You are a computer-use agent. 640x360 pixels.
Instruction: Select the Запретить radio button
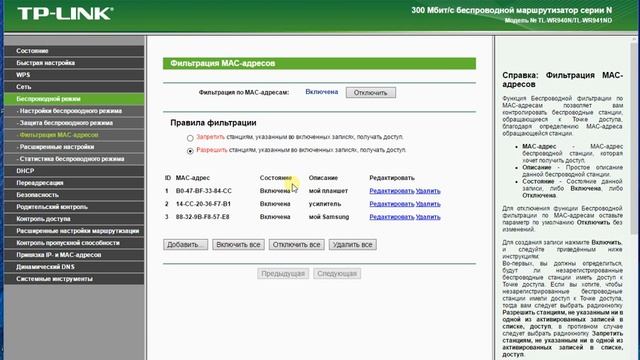click(x=190, y=138)
